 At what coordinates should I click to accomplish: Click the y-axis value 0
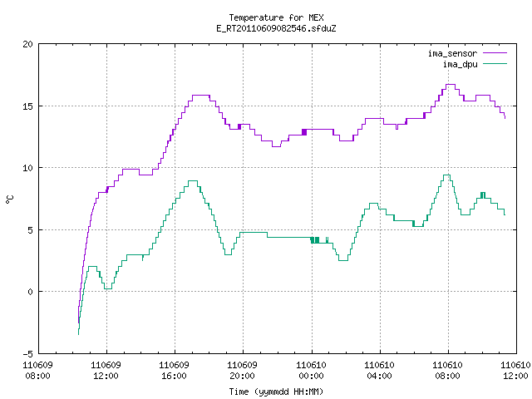pyautogui.click(x=31, y=292)
